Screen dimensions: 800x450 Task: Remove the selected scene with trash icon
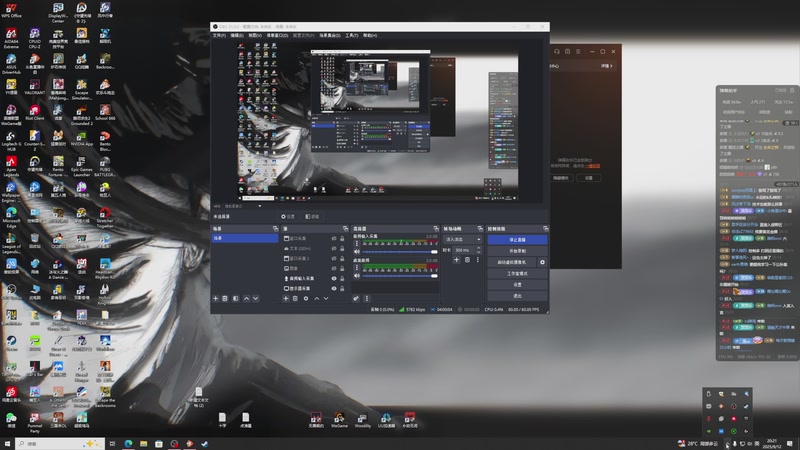[224, 298]
